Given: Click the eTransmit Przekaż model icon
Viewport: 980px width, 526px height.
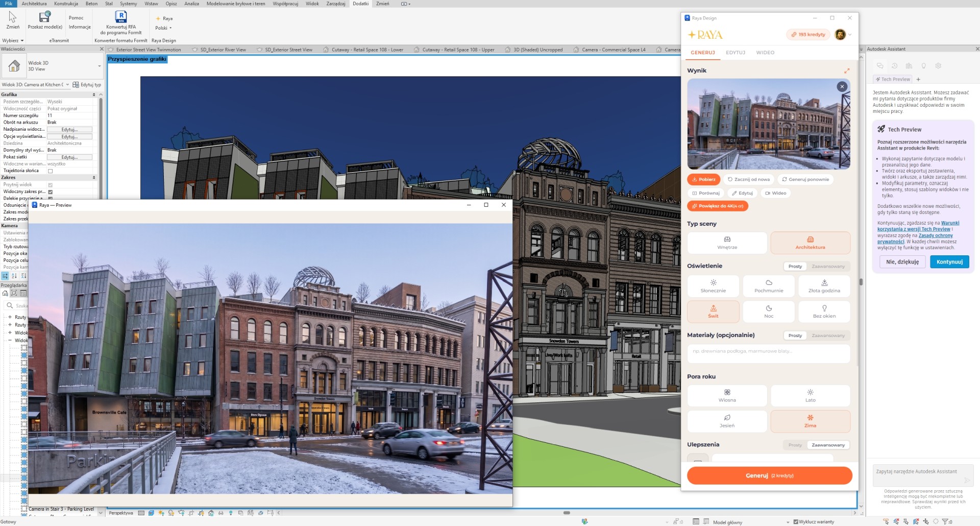Looking at the screenshot, I should pyautogui.click(x=45, y=17).
